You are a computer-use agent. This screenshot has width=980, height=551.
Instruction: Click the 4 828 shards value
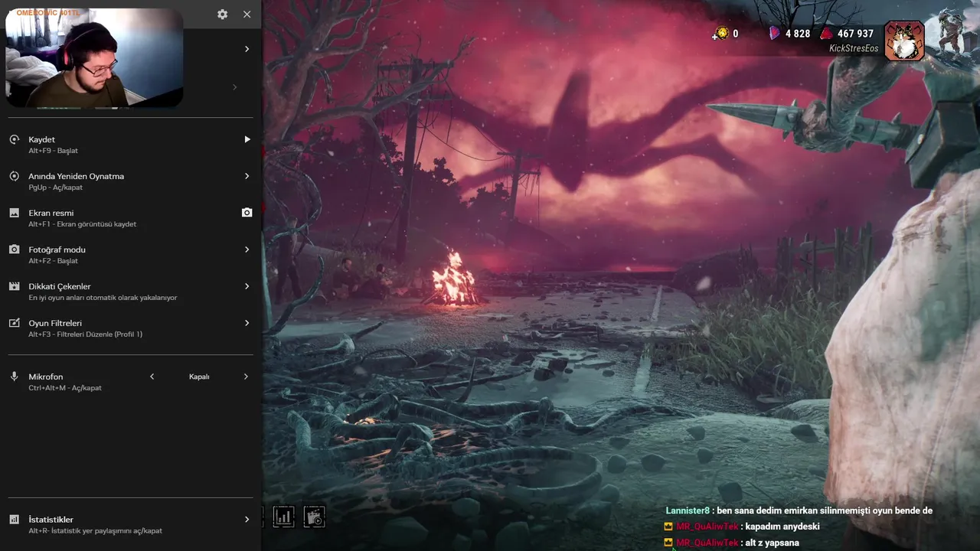(798, 34)
